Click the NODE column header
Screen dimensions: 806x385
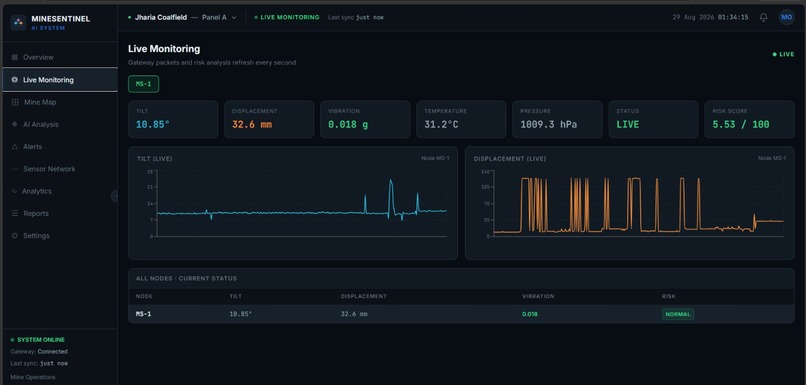click(x=144, y=296)
